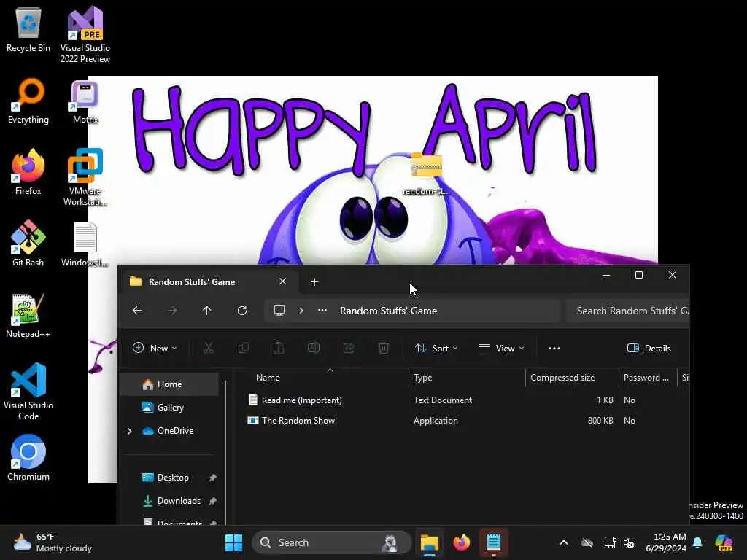Viewport: 747px width, 560px height.
Task: Select the random-st... zipped folder on desktop
Action: pyautogui.click(x=426, y=174)
